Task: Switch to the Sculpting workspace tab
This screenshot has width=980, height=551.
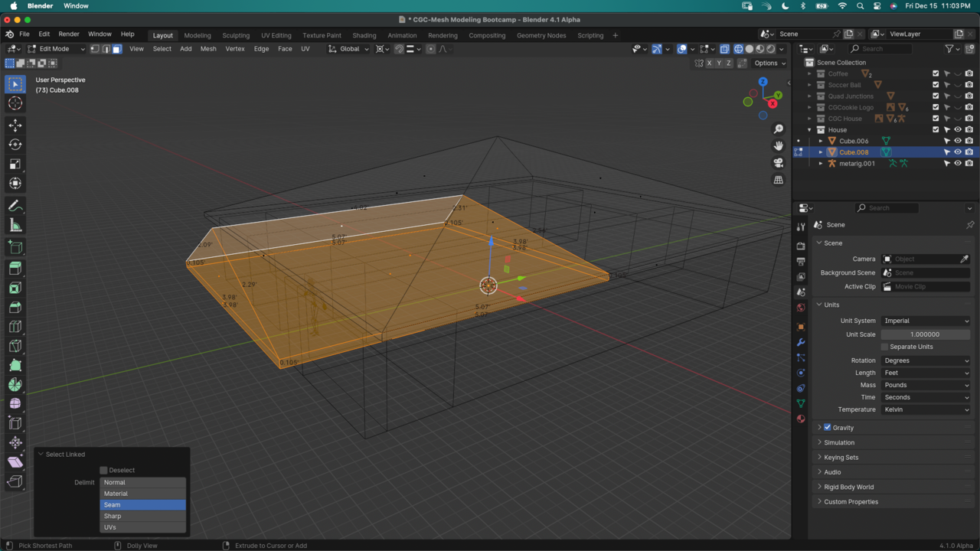Action: 236,35
